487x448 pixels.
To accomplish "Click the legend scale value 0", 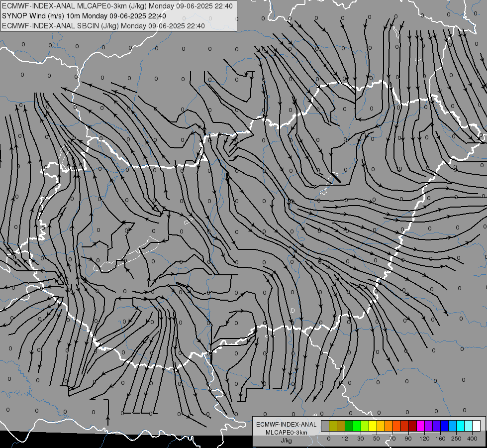I will [x=329, y=439].
